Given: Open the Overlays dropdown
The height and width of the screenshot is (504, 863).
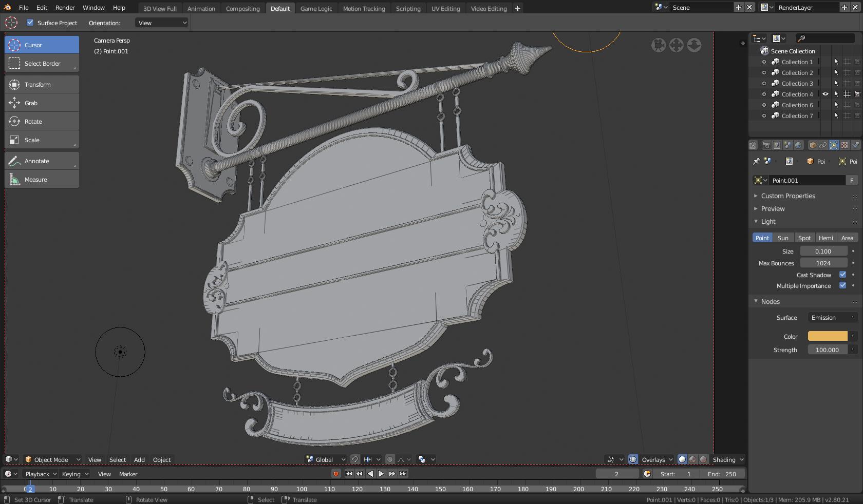Looking at the screenshot, I should (657, 459).
